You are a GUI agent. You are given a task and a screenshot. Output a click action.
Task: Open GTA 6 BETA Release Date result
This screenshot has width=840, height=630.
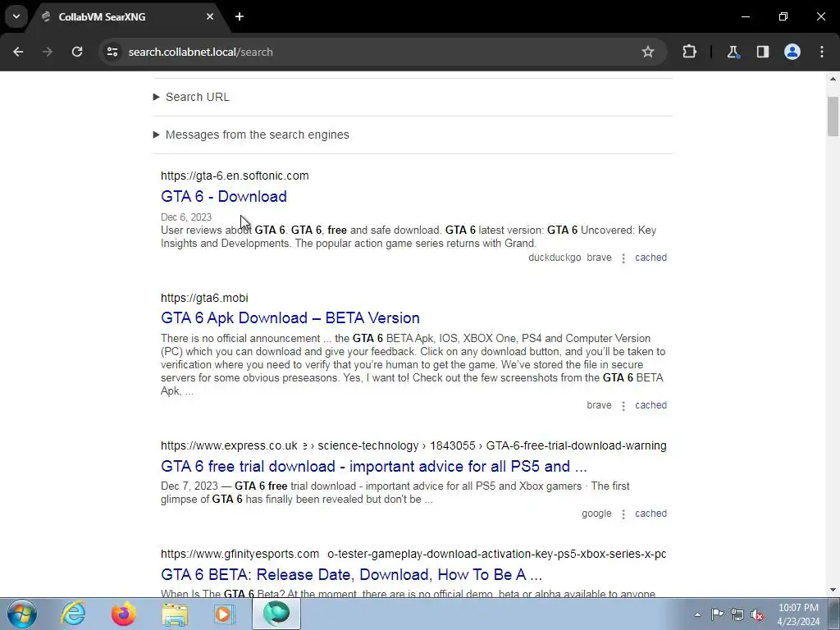[351, 574]
